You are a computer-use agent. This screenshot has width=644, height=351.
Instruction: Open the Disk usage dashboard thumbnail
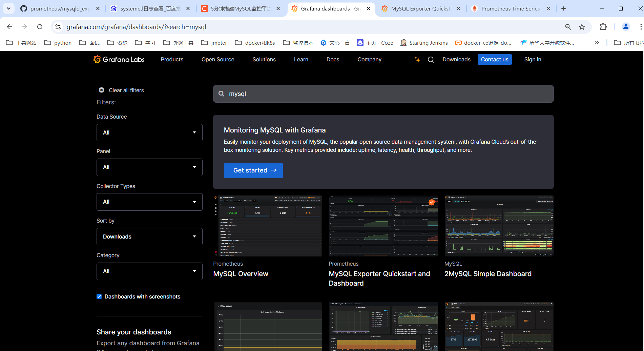[x=268, y=326]
